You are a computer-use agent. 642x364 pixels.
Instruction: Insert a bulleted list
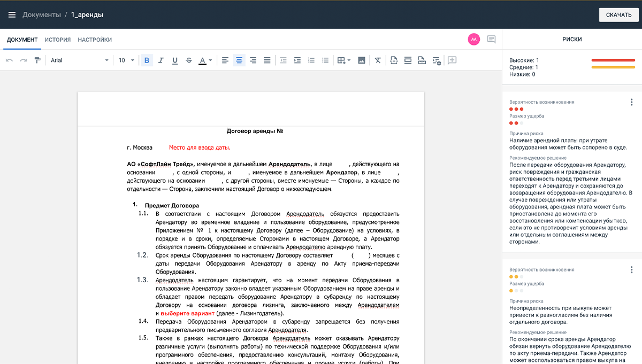325,60
